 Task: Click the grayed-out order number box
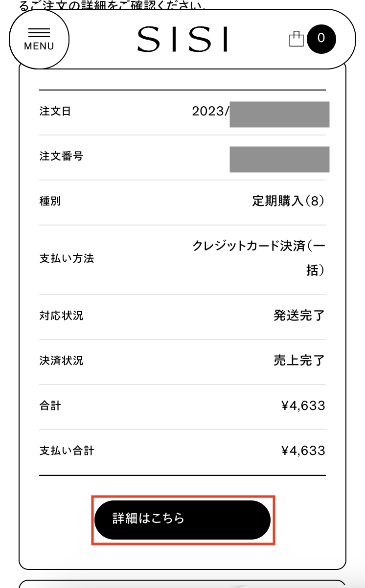tap(279, 159)
